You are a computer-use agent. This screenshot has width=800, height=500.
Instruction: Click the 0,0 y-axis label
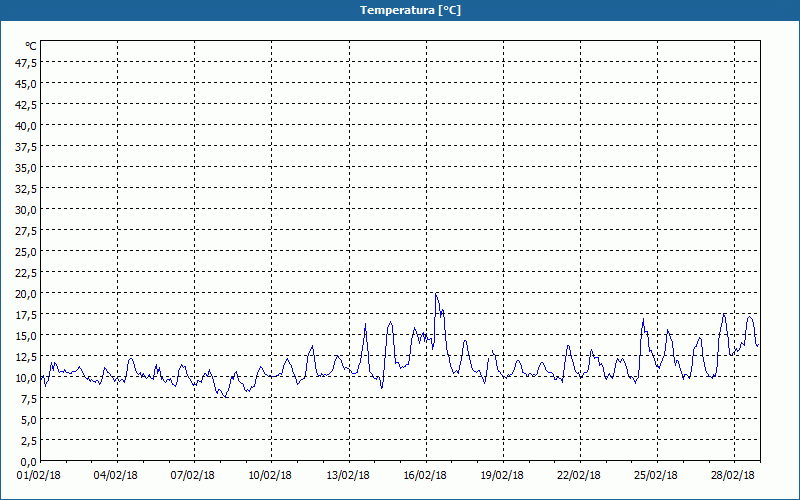[29, 462]
